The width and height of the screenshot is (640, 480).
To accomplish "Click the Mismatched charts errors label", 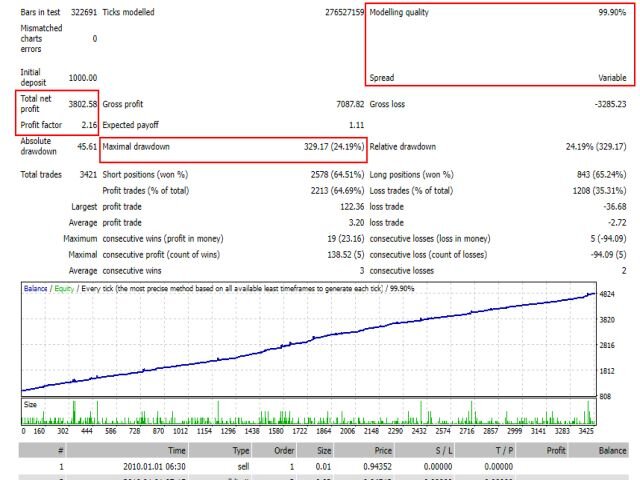I will tap(41, 39).
